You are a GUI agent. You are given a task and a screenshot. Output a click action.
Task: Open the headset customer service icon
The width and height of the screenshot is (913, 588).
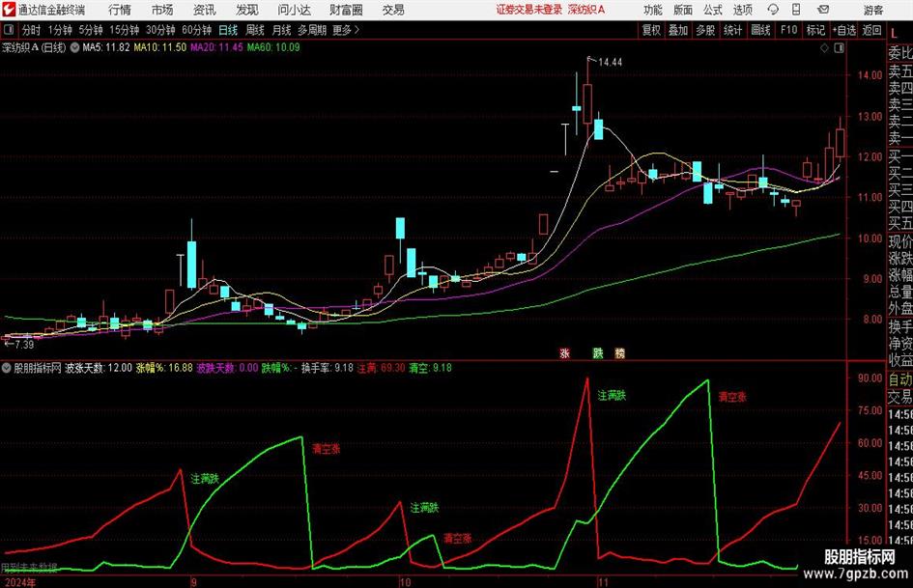coord(773,10)
